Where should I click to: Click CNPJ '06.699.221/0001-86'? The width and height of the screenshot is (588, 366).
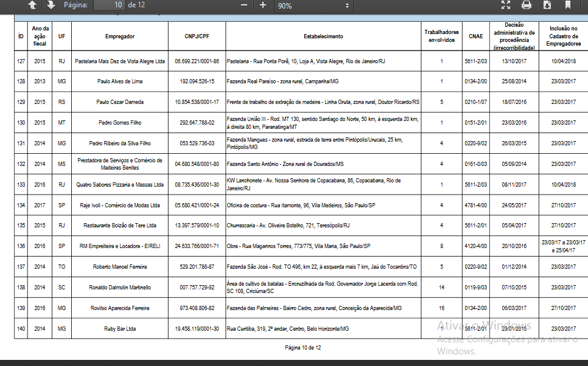coord(197,61)
